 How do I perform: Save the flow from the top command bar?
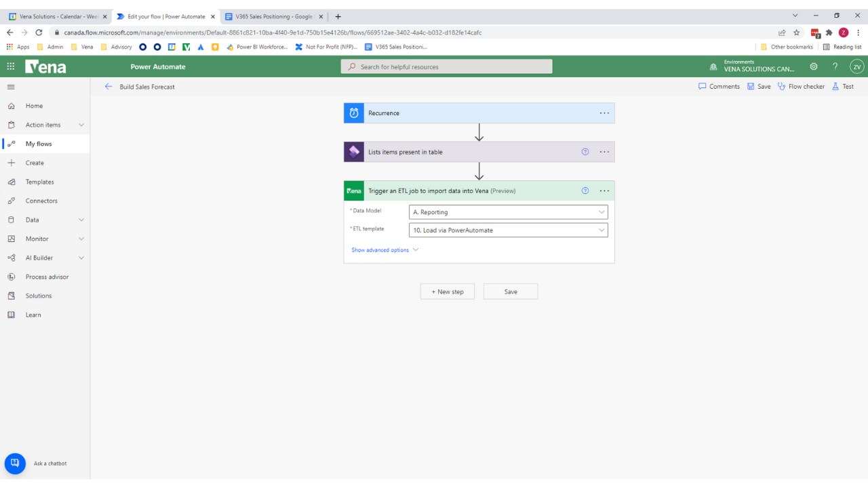pyautogui.click(x=759, y=87)
